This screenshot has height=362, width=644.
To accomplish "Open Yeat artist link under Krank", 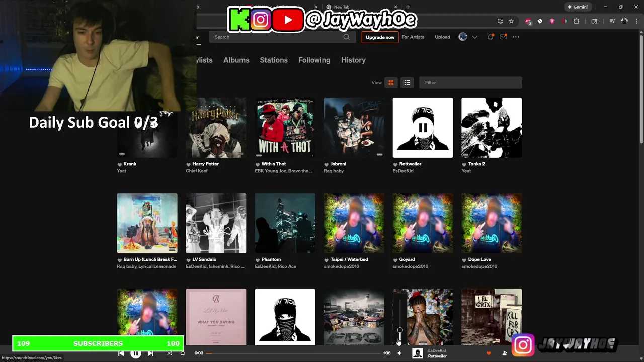I will (122, 171).
